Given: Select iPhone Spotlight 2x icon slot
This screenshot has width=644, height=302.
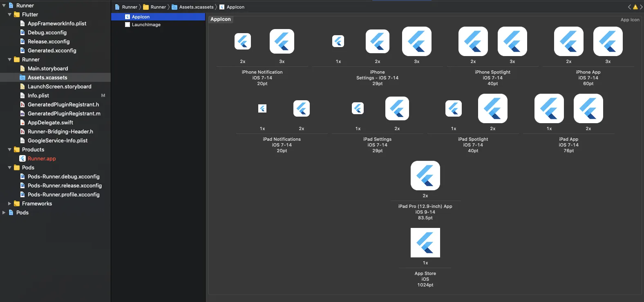Looking at the screenshot, I should coord(473,41).
